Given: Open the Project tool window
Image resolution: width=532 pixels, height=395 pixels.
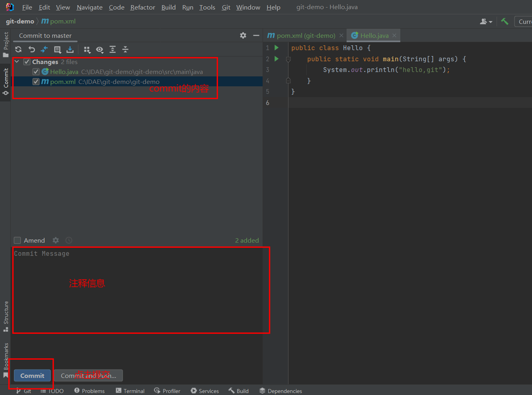Looking at the screenshot, I should 6,44.
